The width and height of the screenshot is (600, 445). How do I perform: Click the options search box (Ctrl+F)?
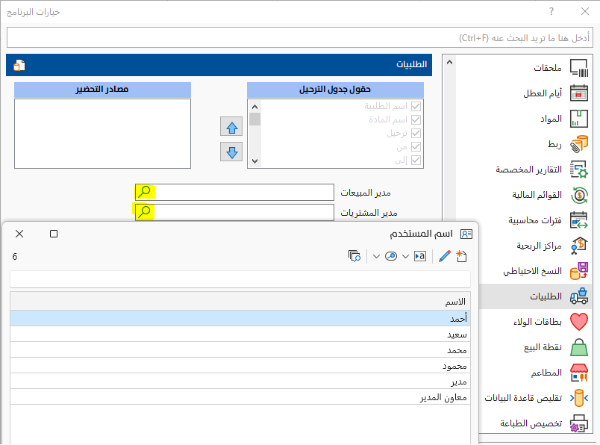[300, 37]
